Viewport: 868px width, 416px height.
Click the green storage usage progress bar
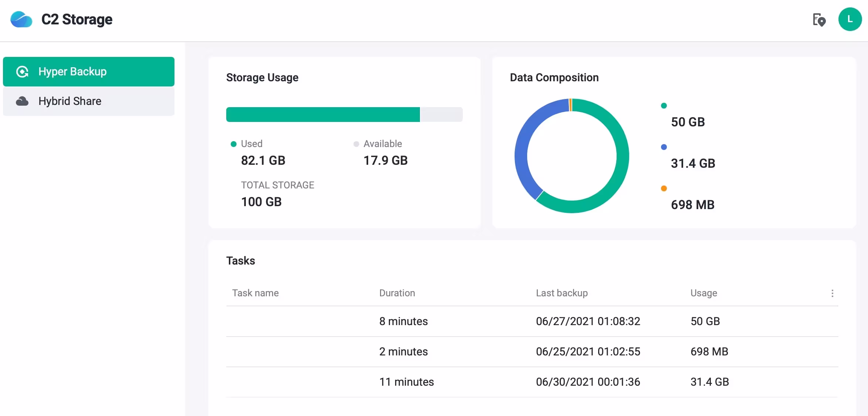[x=323, y=115]
